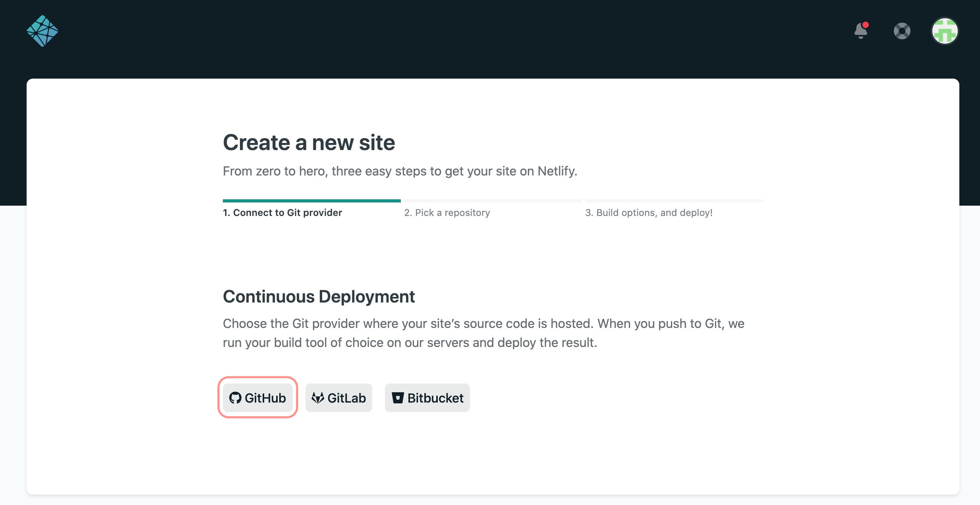980x505 pixels.
Task: Click the 'Choose the Git provider' description paragraph
Action: [483, 333]
